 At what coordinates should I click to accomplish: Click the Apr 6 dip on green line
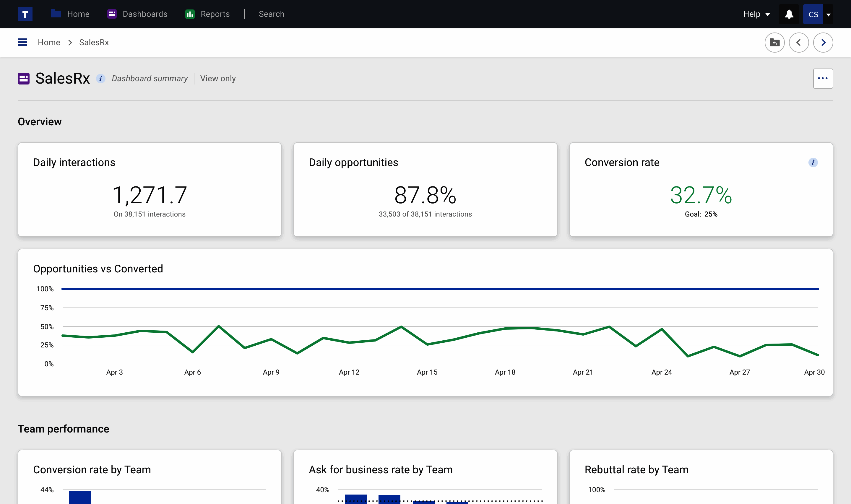tap(193, 352)
